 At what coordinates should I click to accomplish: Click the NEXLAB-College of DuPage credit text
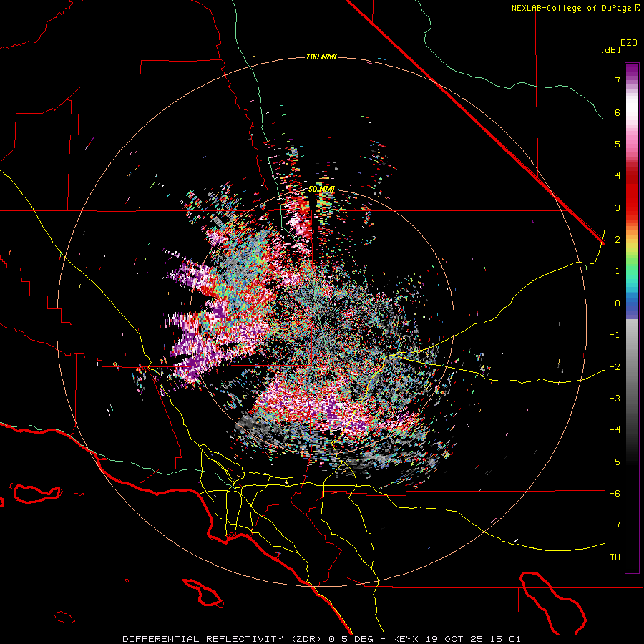coord(575,8)
